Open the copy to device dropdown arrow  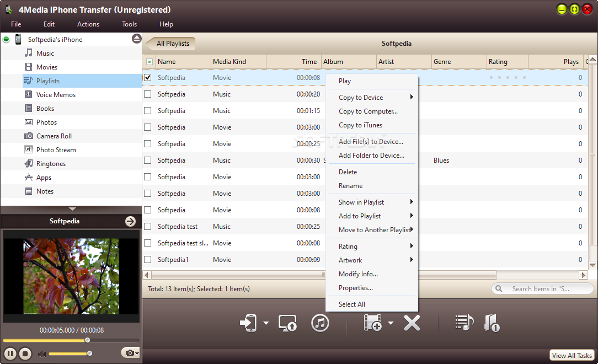pos(266,323)
